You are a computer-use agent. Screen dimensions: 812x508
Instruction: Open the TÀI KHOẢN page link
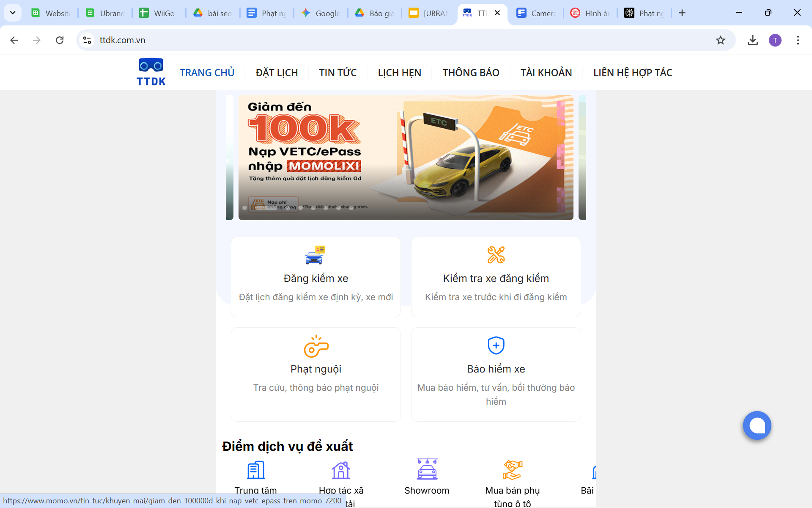[x=546, y=73]
